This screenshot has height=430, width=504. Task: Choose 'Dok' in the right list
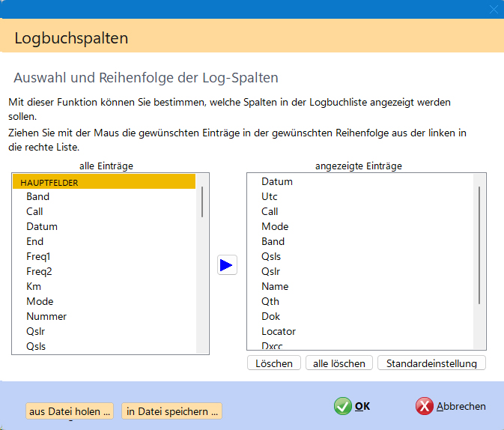[x=270, y=316]
